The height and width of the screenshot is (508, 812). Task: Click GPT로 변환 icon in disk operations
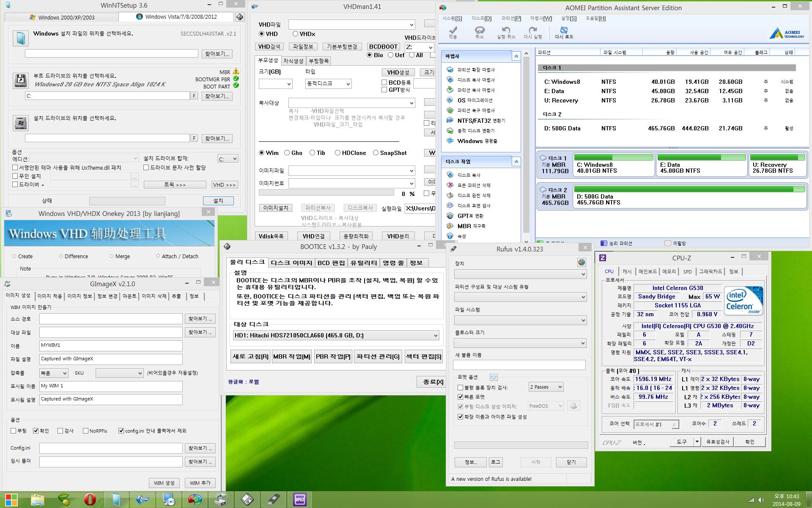pos(450,215)
